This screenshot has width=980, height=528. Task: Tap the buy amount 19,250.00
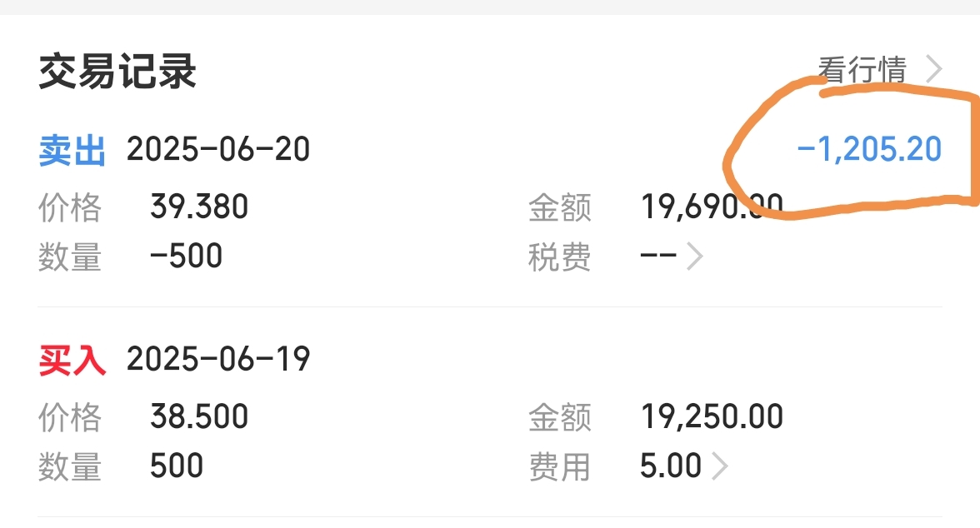coord(712,416)
